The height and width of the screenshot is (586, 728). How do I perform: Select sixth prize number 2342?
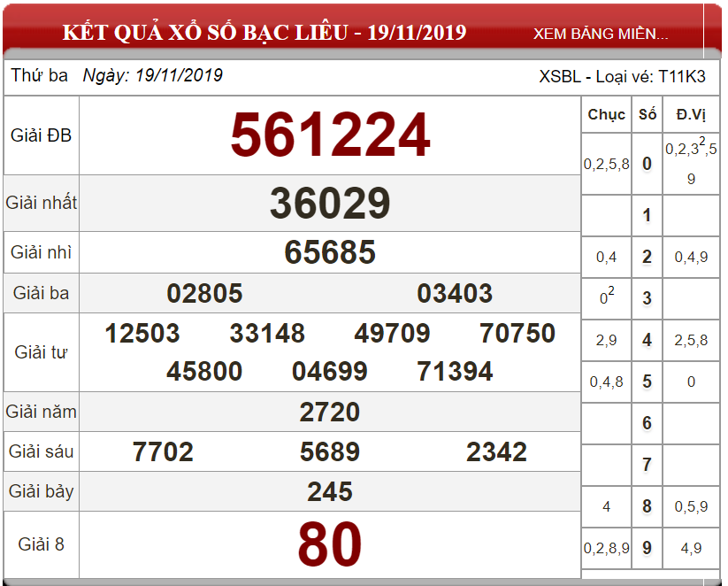pos(497,451)
